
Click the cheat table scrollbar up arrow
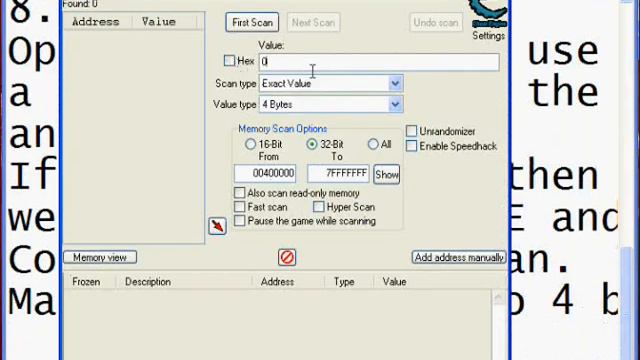[x=498, y=298]
